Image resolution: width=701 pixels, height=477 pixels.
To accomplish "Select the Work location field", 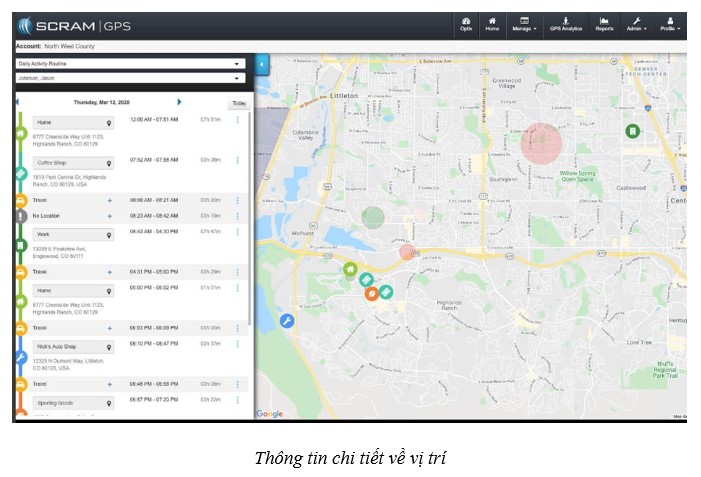I will (73, 235).
